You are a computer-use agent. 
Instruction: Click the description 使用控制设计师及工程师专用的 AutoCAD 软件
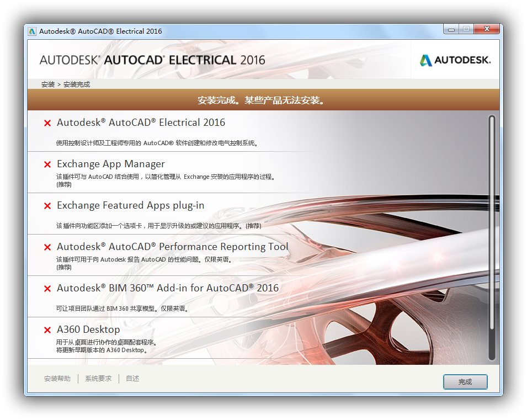tap(157, 143)
